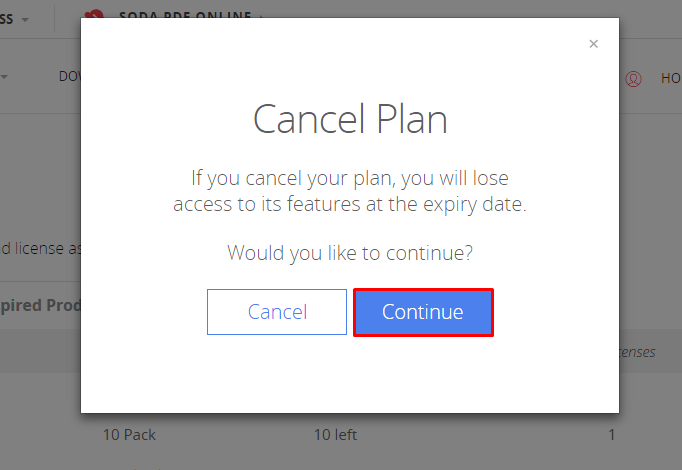
Task: Open the SODA PDF ONLINE link
Action: (185, 15)
